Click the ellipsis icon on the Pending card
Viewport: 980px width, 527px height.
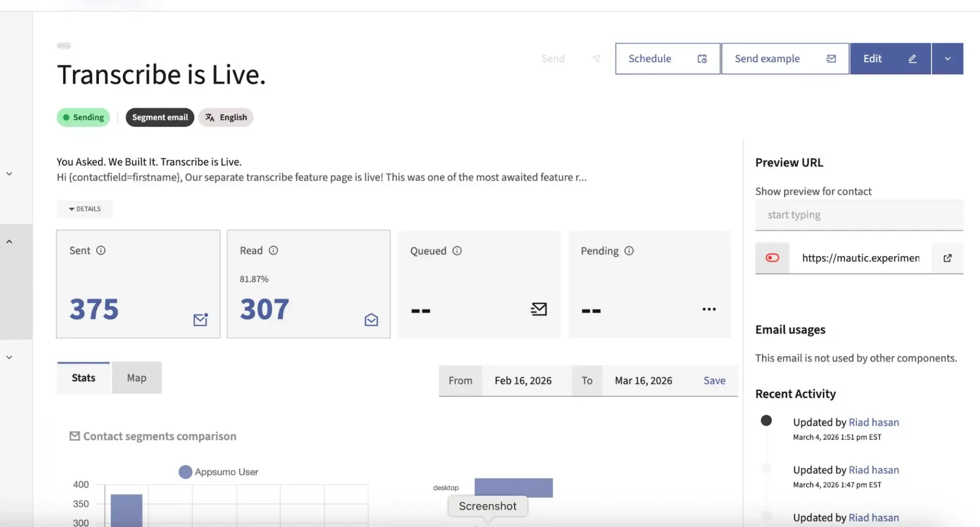coord(708,309)
